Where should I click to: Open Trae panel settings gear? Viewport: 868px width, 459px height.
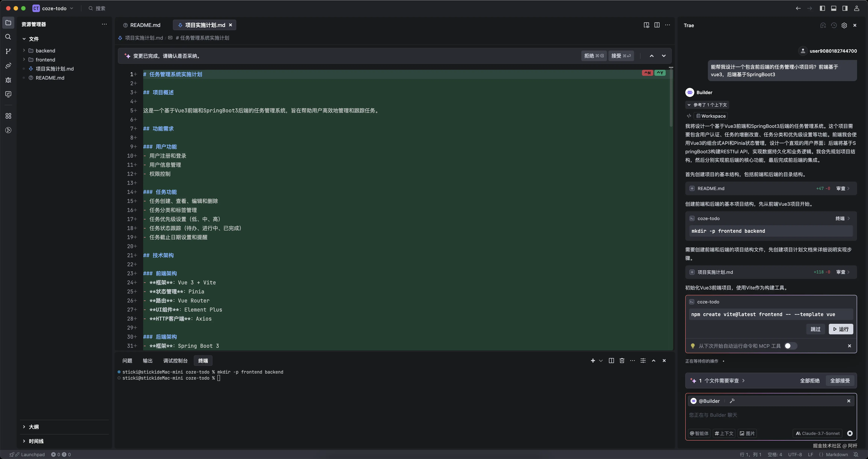[x=844, y=25]
